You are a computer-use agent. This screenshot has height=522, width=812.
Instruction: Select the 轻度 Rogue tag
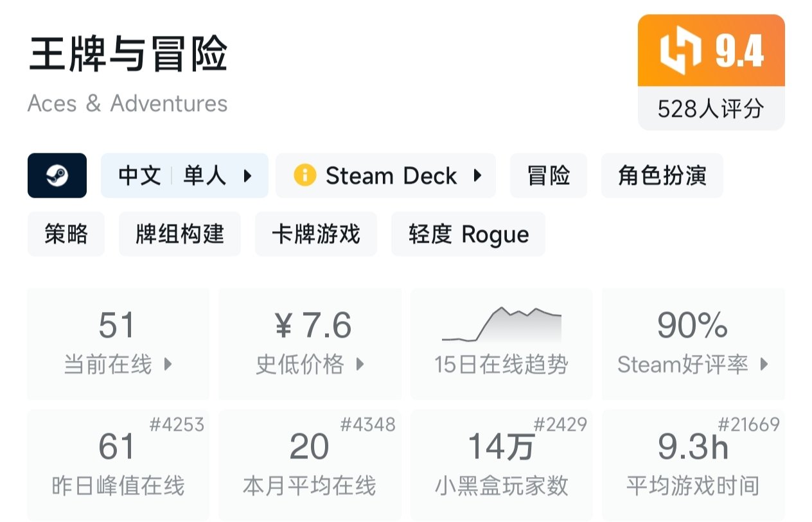click(x=468, y=234)
